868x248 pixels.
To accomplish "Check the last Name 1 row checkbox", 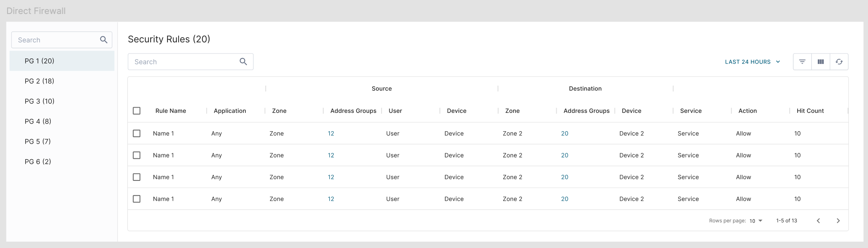I will pos(137,199).
